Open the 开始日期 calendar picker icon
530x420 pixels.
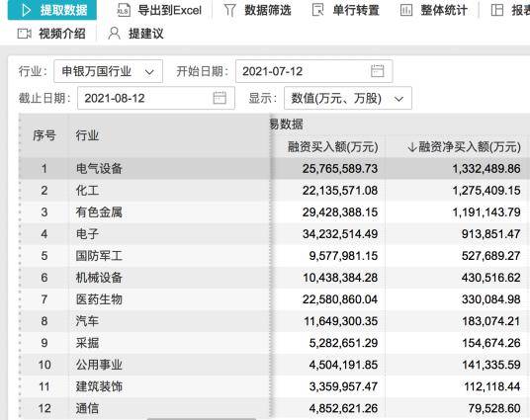click(377, 71)
